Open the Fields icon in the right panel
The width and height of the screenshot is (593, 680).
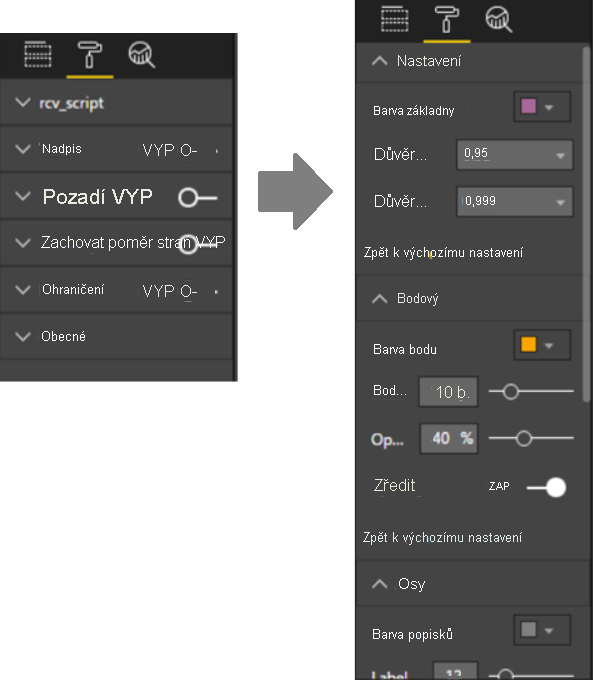(x=394, y=20)
